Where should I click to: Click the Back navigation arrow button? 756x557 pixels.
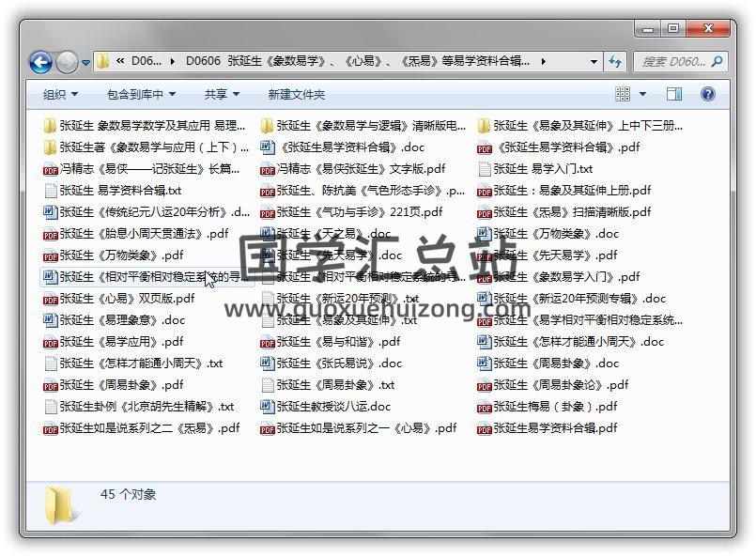click(40, 63)
